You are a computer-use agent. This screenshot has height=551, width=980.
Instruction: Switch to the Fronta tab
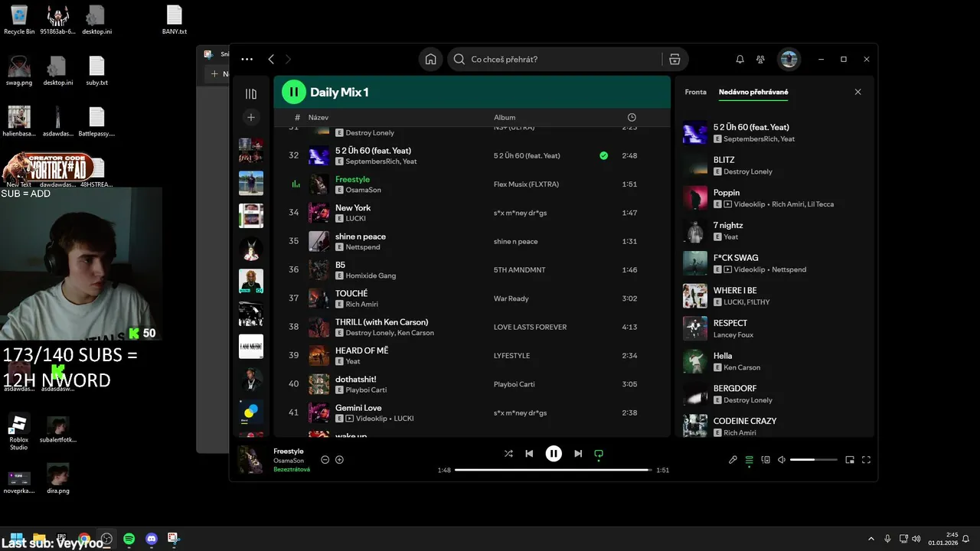695,92
